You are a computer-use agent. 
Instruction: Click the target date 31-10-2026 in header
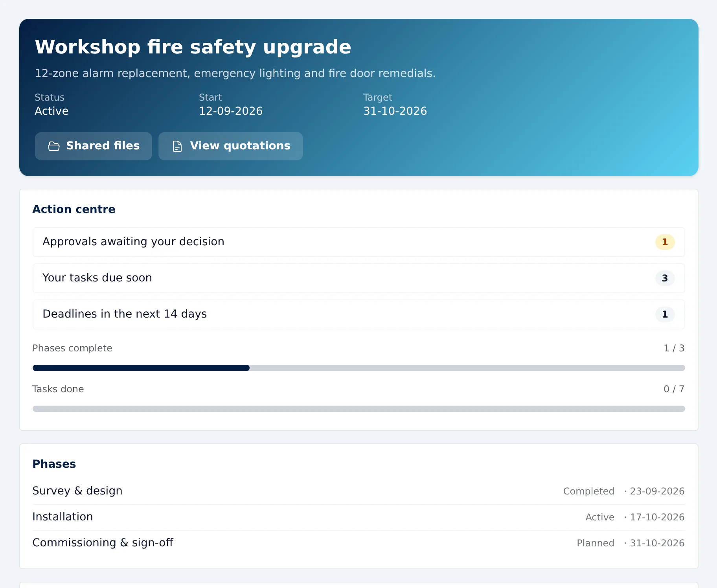point(395,111)
